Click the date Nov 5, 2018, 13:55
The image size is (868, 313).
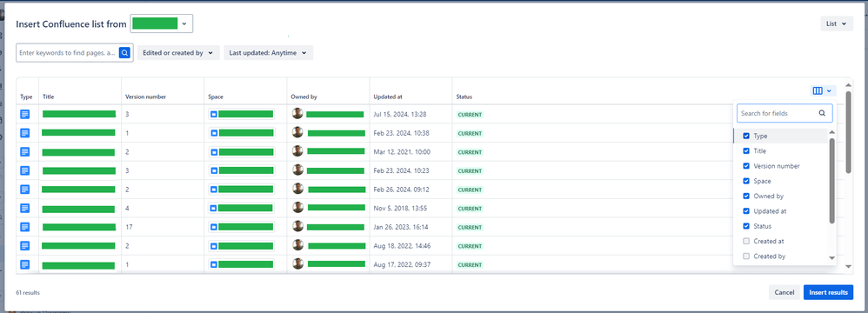[401, 209]
